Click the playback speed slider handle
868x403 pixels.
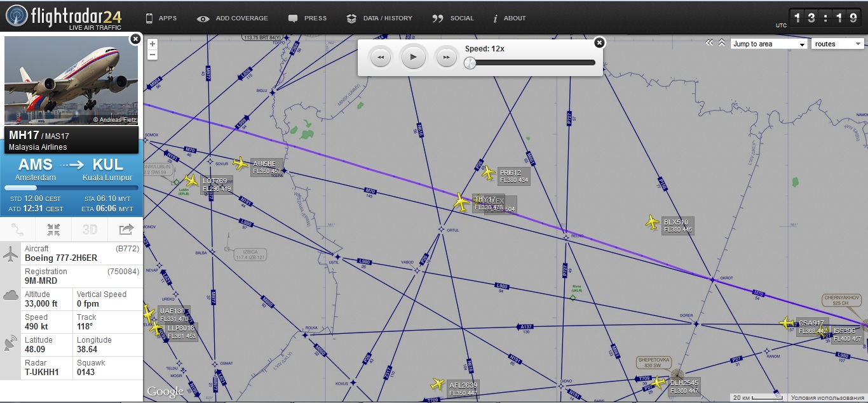click(470, 63)
